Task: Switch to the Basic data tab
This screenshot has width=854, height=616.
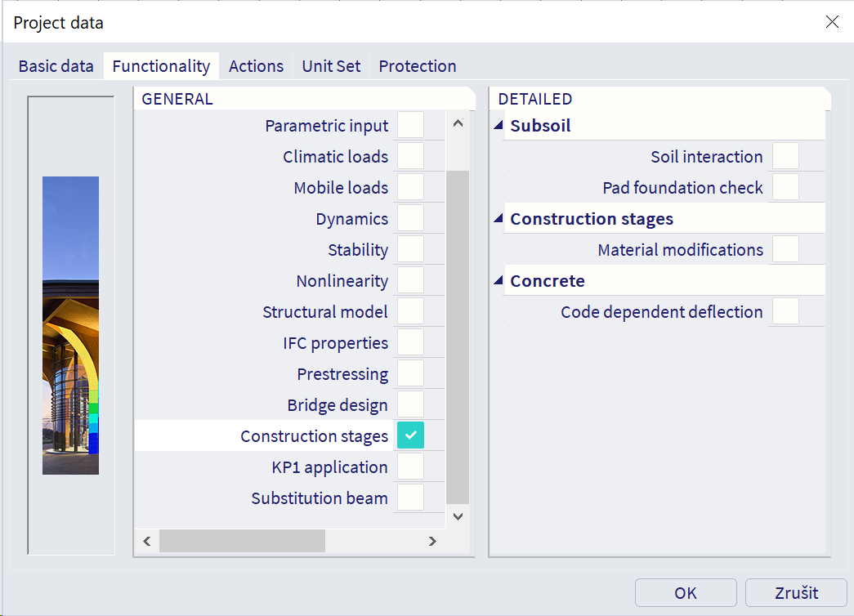Action: (x=56, y=66)
